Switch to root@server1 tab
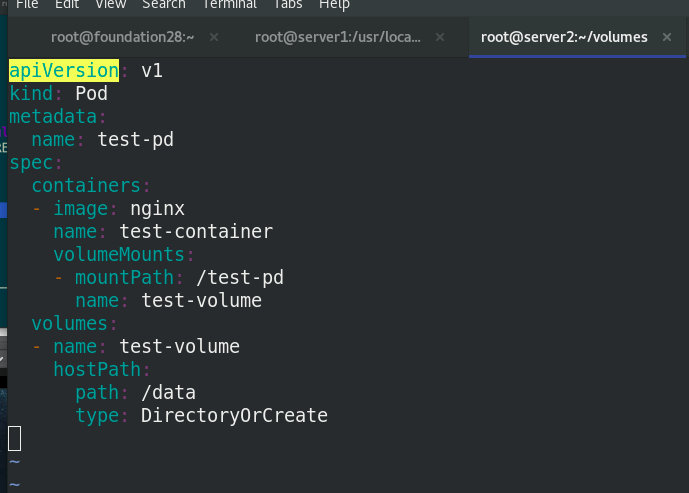This screenshot has height=493, width=689. pos(337,37)
